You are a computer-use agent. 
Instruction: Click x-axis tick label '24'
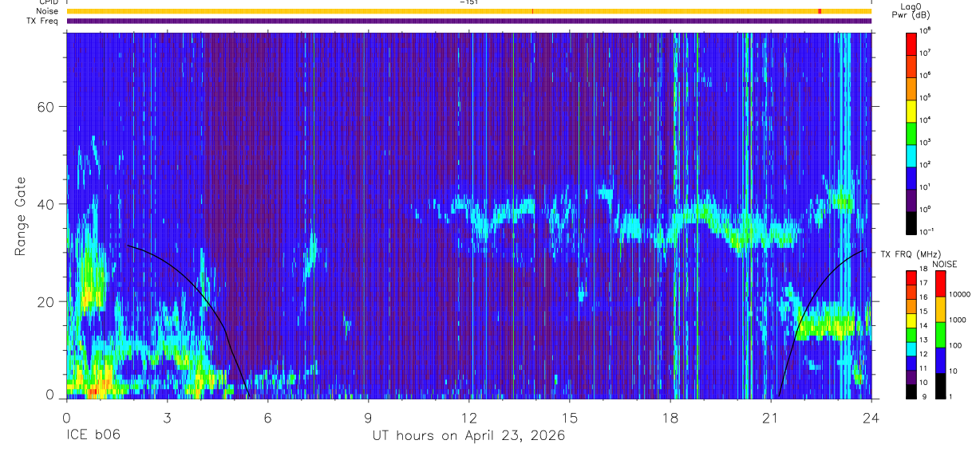tap(871, 418)
